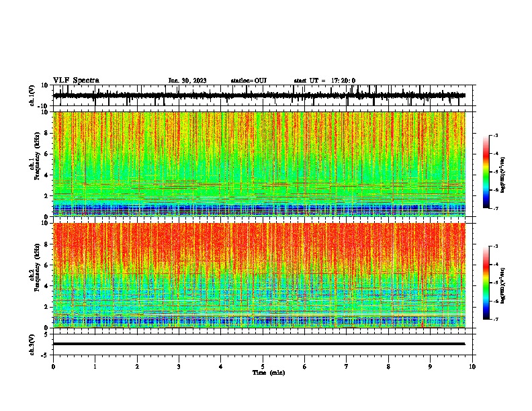Screen dimensions: 532x411
Task: Select the date label "Jan. 30, 2023"
Action: (187, 81)
